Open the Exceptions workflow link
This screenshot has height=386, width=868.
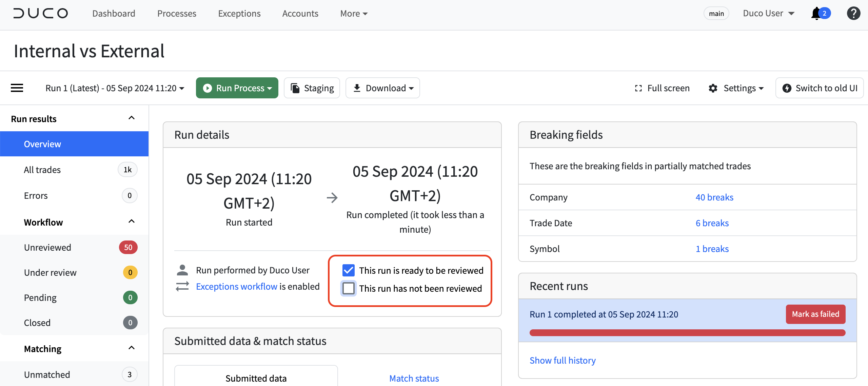coord(237,287)
